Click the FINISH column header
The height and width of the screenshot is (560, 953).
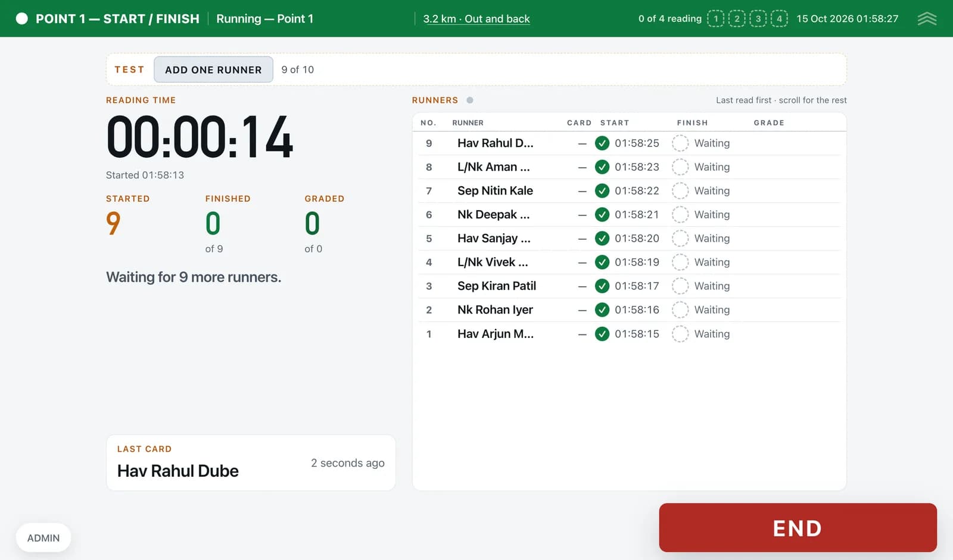pyautogui.click(x=692, y=123)
